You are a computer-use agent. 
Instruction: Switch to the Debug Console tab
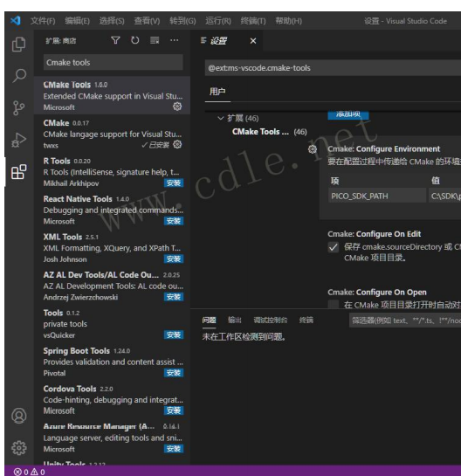[x=270, y=320]
